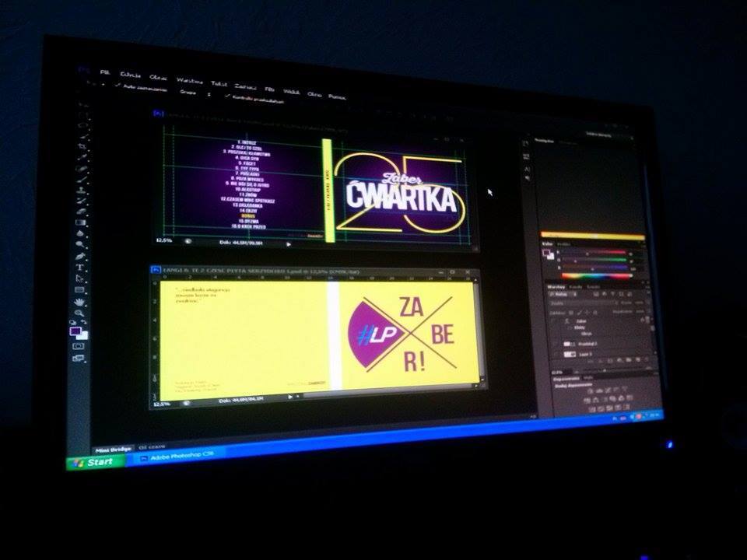This screenshot has height=560, width=747.
Task: Click the Photoshop logo in the menu bar
Action: point(84,71)
